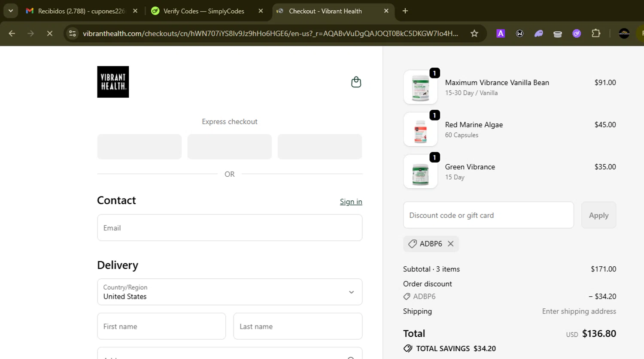Go back to the previous page

pyautogui.click(x=12, y=33)
